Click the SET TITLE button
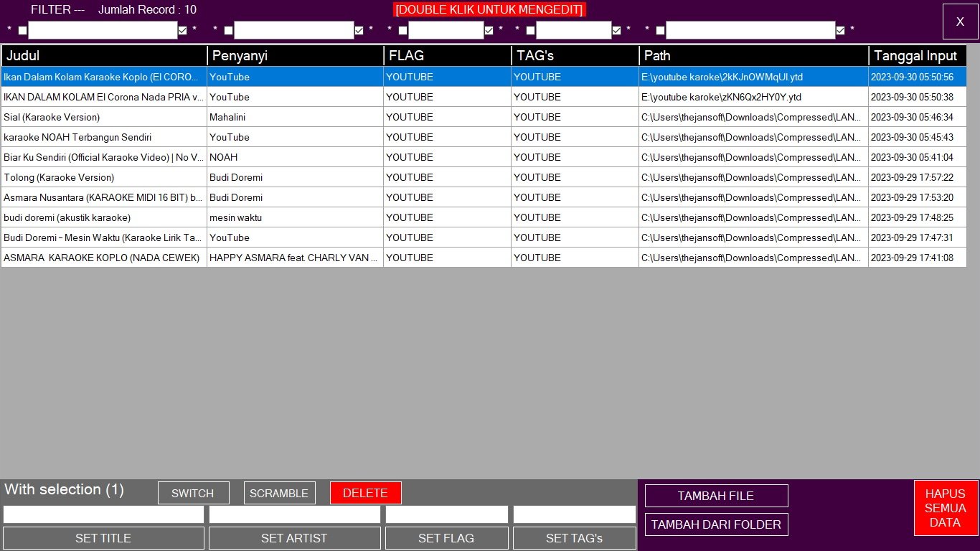Viewport: 980px width, 551px height. (x=103, y=538)
